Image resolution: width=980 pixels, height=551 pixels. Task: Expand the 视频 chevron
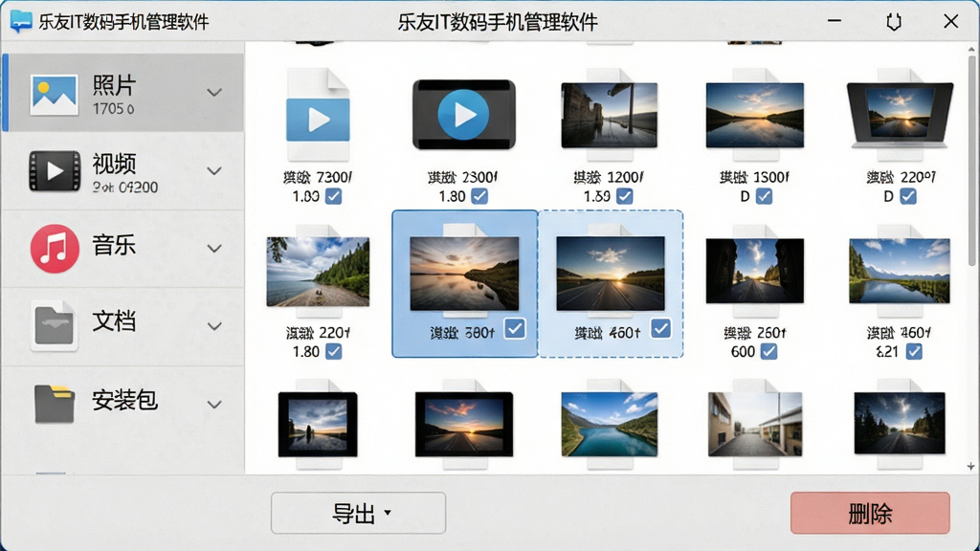214,170
